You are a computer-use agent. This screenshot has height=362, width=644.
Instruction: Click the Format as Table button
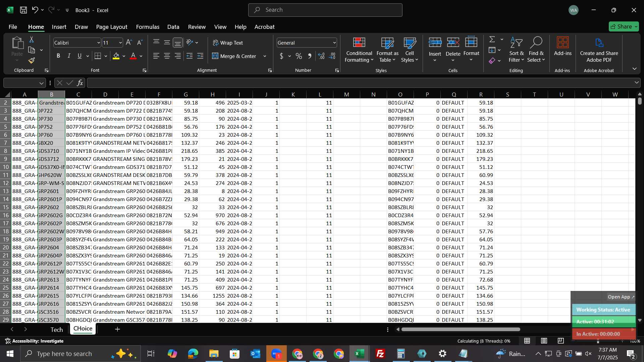point(387,50)
